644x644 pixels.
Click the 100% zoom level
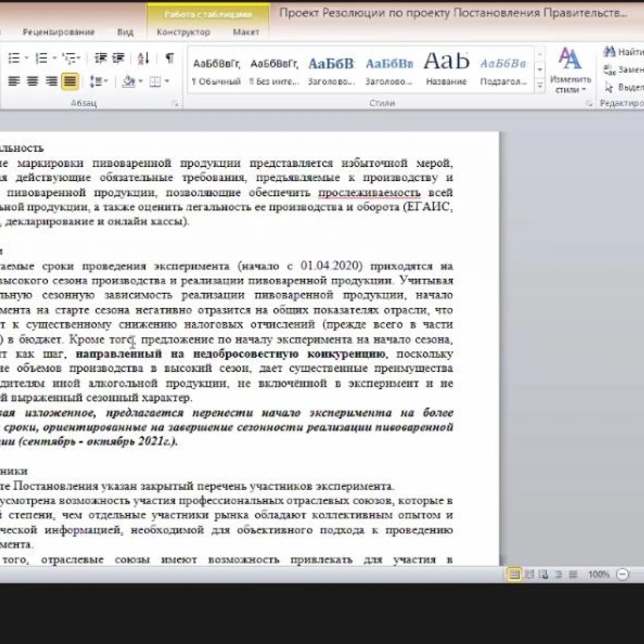point(599,575)
